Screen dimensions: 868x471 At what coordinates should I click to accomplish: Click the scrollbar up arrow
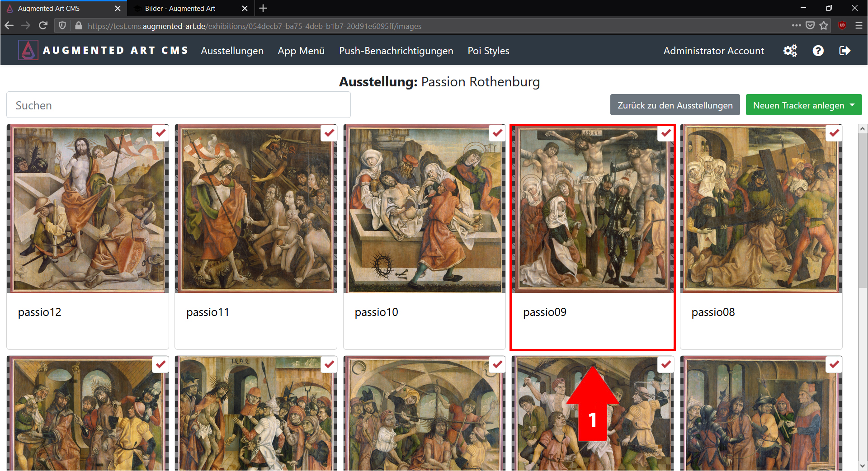click(x=863, y=129)
